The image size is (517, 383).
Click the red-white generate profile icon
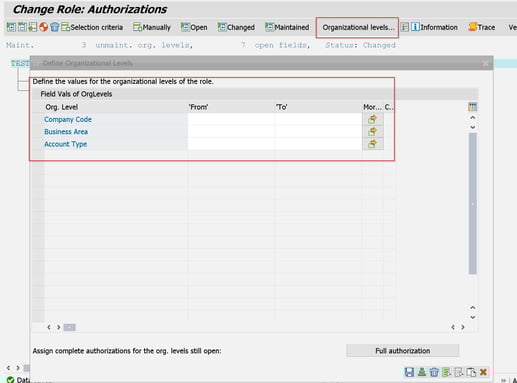44,27
